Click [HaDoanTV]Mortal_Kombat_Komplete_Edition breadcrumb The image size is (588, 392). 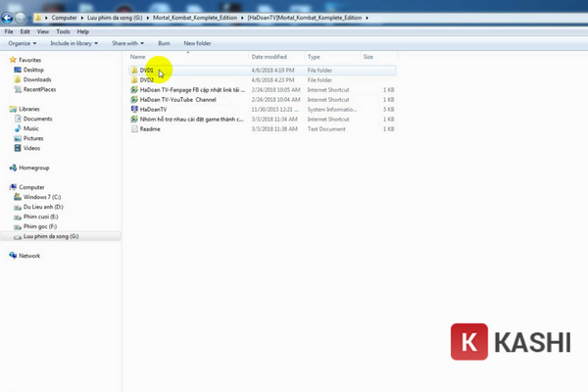click(305, 18)
